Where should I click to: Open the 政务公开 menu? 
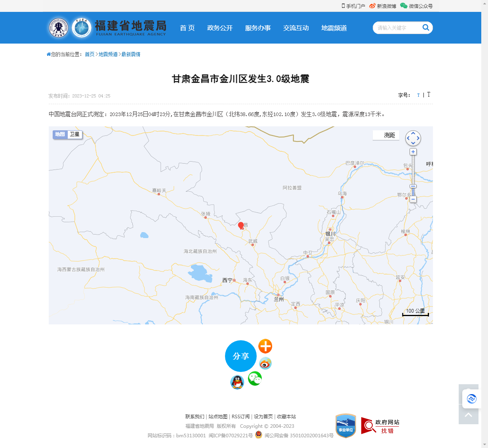(220, 28)
